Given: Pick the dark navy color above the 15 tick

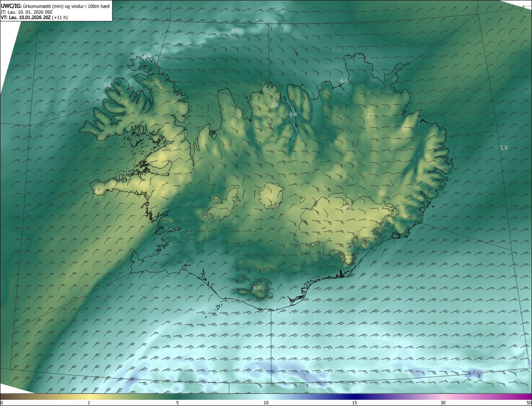Looking at the screenshot, I should coord(355,396).
